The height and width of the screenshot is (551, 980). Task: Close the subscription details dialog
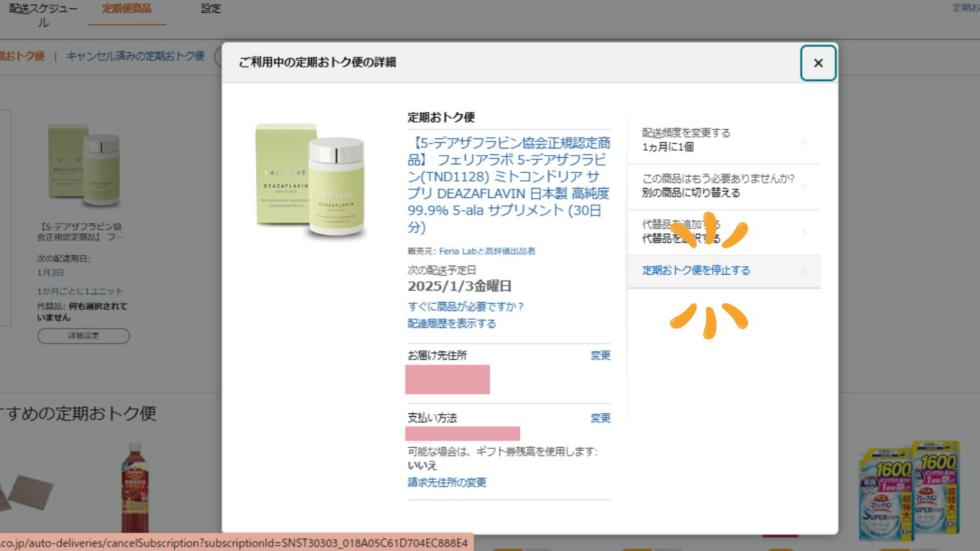coord(818,63)
